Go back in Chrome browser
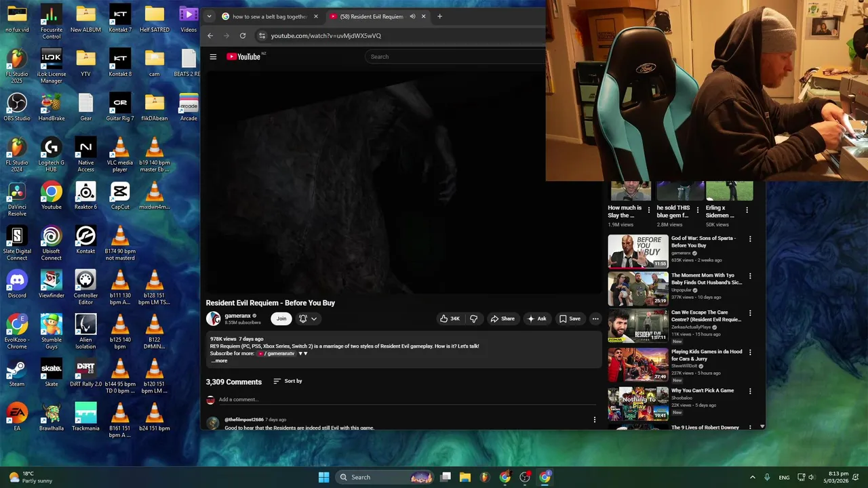 click(210, 36)
